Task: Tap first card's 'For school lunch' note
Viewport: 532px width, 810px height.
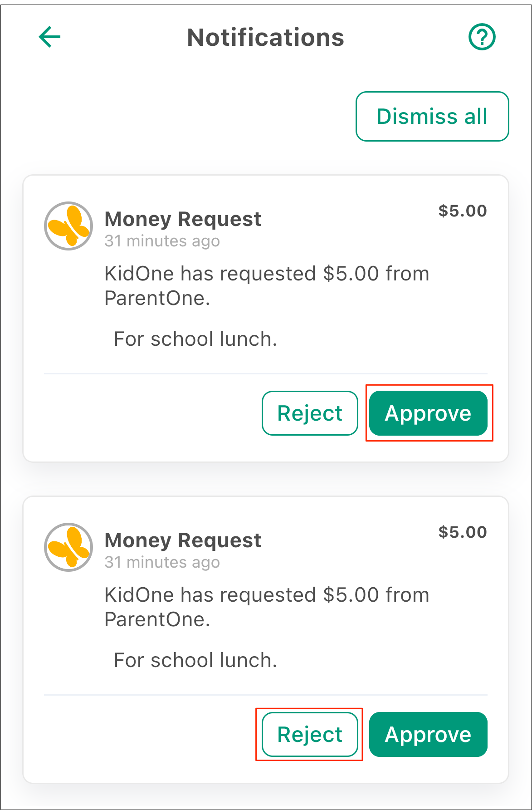Action: click(195, 339)
